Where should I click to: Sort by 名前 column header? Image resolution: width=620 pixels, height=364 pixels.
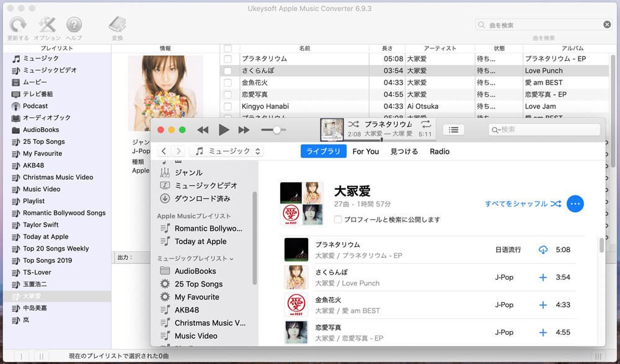point(304,48)
